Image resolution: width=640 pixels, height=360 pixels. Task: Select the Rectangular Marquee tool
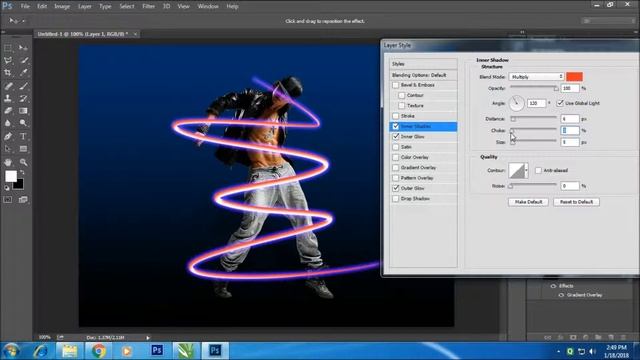click(8, 48)
